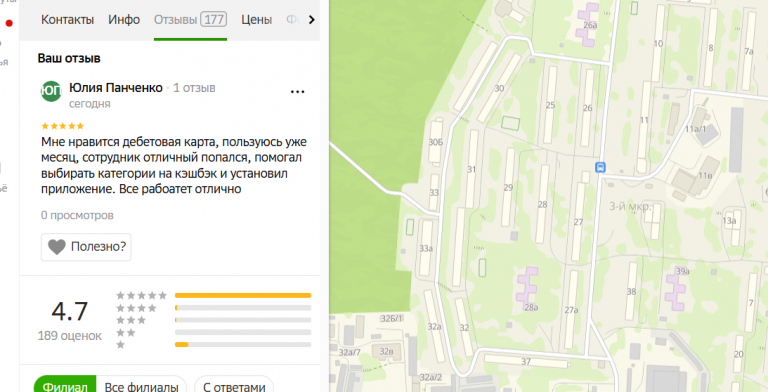768x392 pixels.
Task: Open the Цены tab
Action: 256,20
